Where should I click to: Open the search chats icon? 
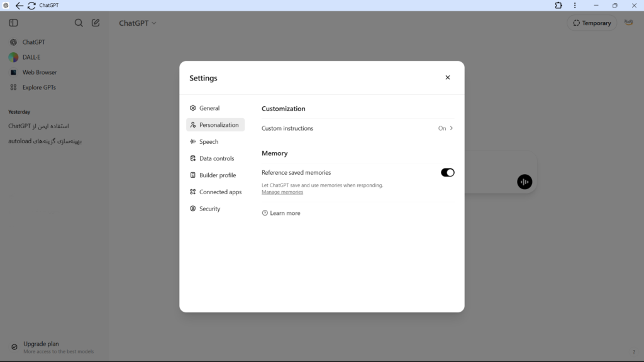[x=79, y=23]
